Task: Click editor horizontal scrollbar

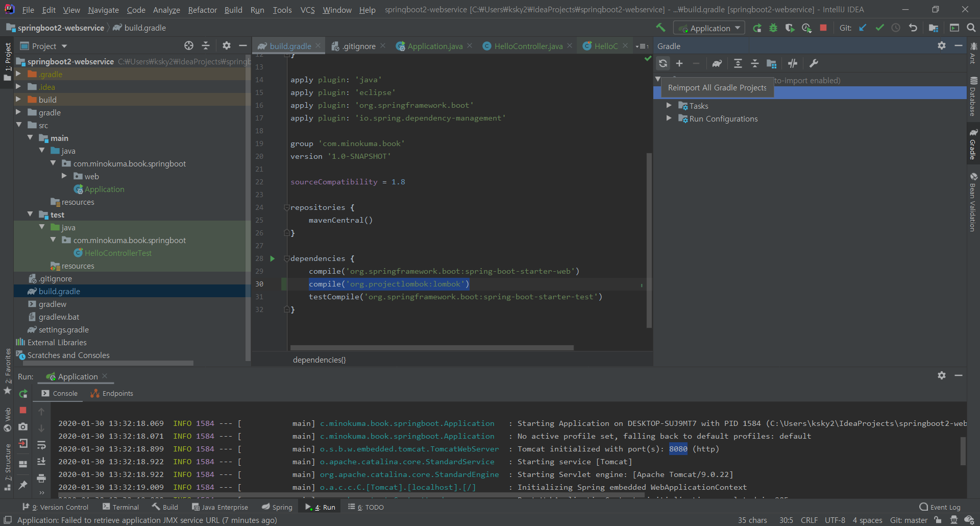Action: (x=432, y=348)
